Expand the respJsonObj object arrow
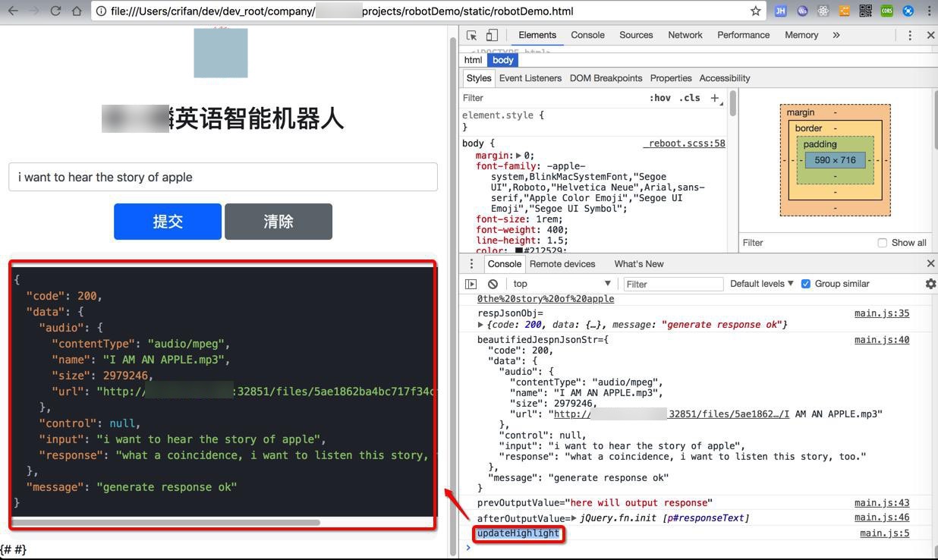Viewport: 938px width, 560px height. (480, 325)
